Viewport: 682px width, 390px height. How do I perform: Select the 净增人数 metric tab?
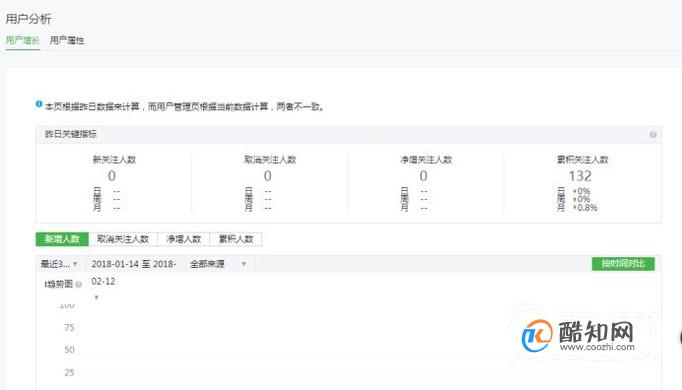(184, 239)
